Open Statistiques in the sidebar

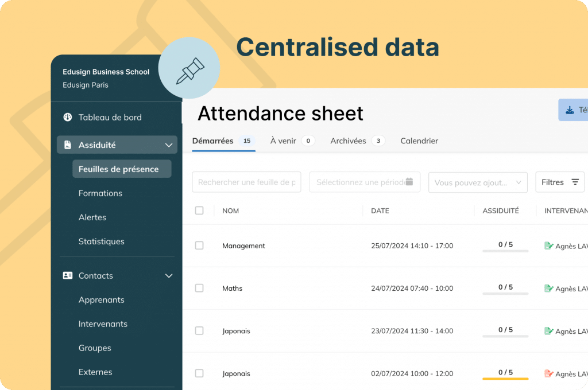[x=101, y=241]
